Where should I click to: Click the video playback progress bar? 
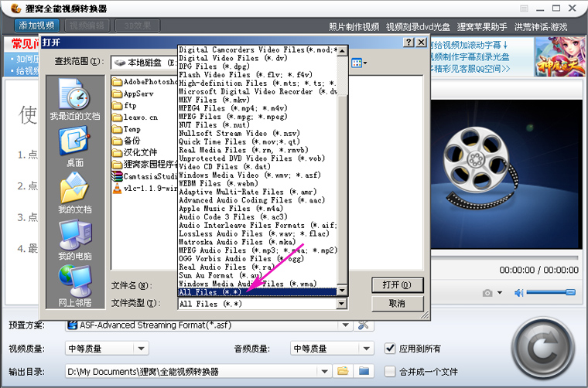(504, 257)
